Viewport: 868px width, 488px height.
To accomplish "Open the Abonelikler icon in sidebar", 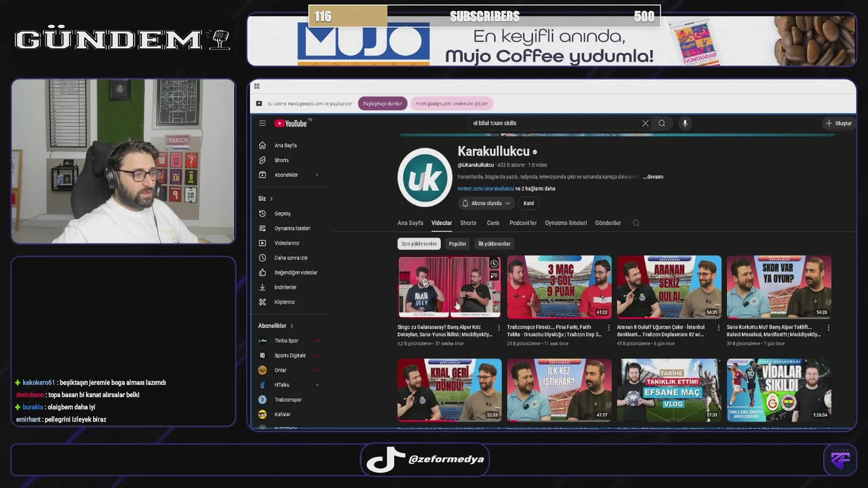I will [262, 176].
